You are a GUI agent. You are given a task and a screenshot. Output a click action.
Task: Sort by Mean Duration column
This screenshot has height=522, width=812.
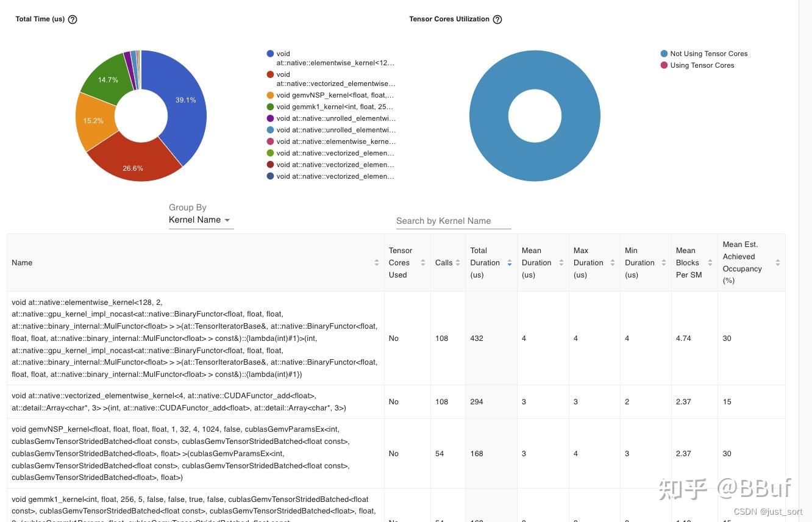click(561, 263)
